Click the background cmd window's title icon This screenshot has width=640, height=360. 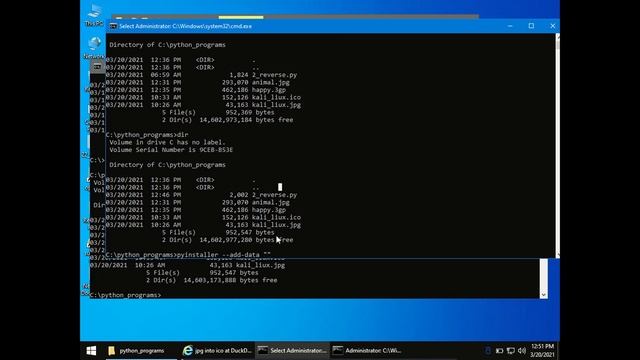97,66
